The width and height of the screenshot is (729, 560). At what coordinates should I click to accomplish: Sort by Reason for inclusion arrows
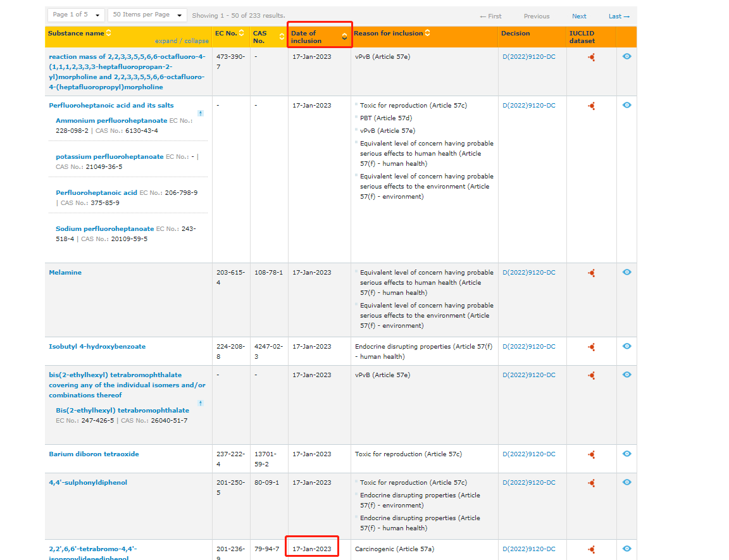427,33
